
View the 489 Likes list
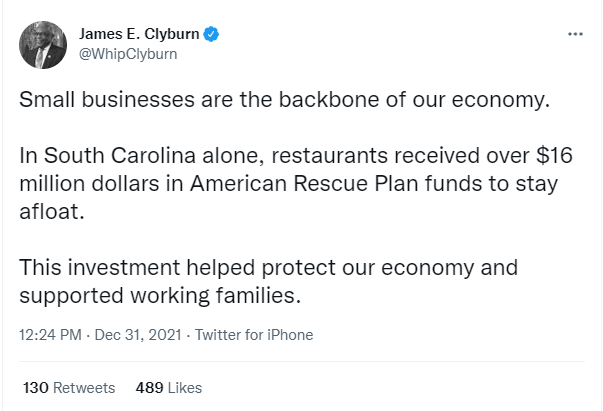pyautogui.click(x=167, y=387)
